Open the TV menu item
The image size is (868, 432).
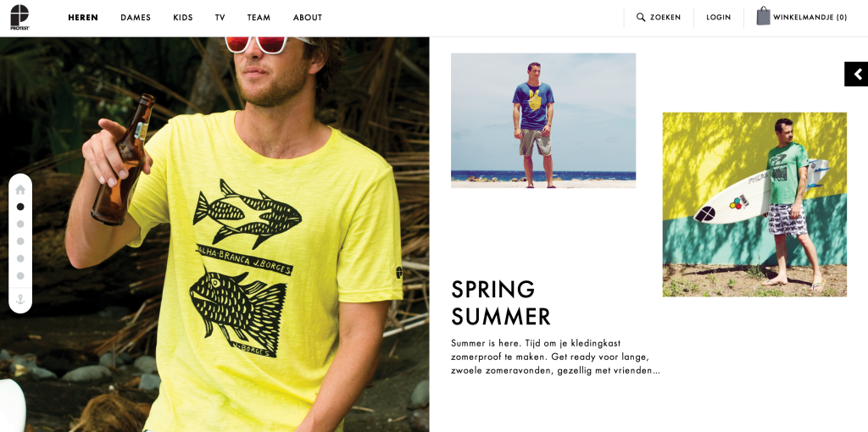[x=220, y=18]
